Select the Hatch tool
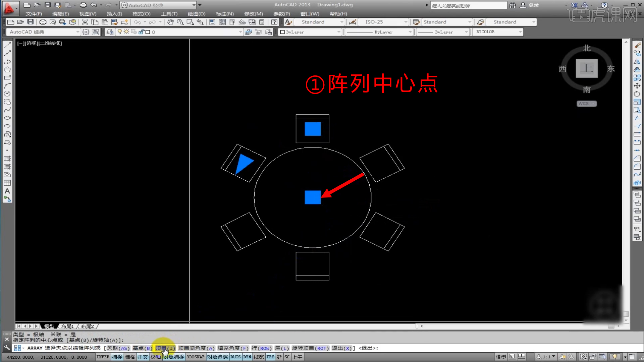The height and width of the screenshot is (362, 644). (7, 159)
